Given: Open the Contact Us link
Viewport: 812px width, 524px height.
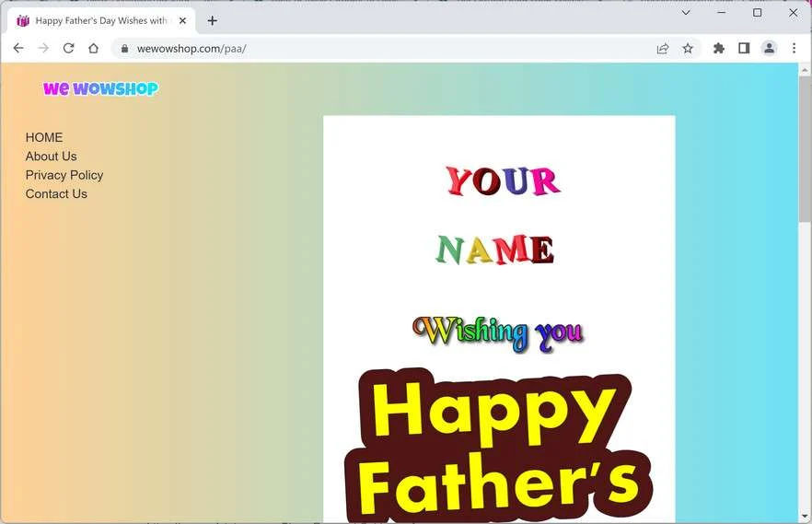Looking at the screenshot, I should tap(56, 193).
